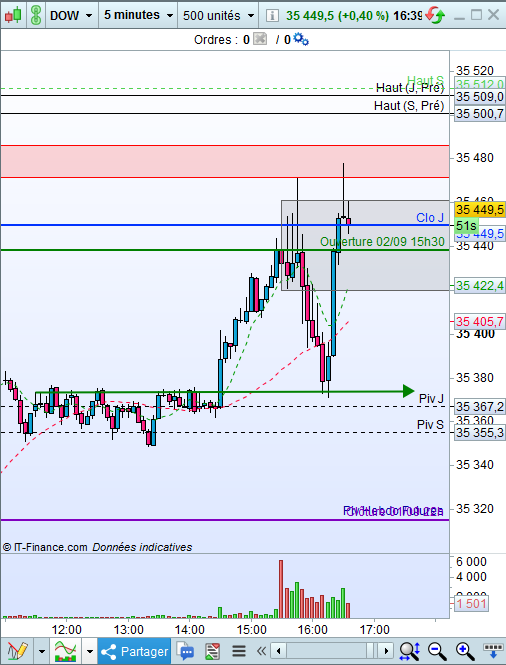Click the 35 509,0 price label

tap(480, 97)
